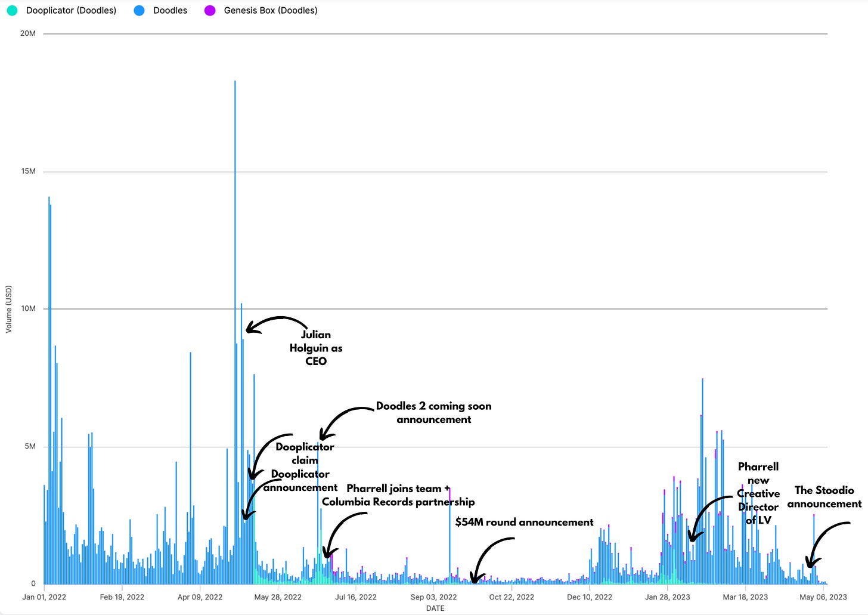Image resolution: width=868 pixels, height=615 pixels.
Task: Click the Volume (USD) axis title
Action: coord(9,309)
